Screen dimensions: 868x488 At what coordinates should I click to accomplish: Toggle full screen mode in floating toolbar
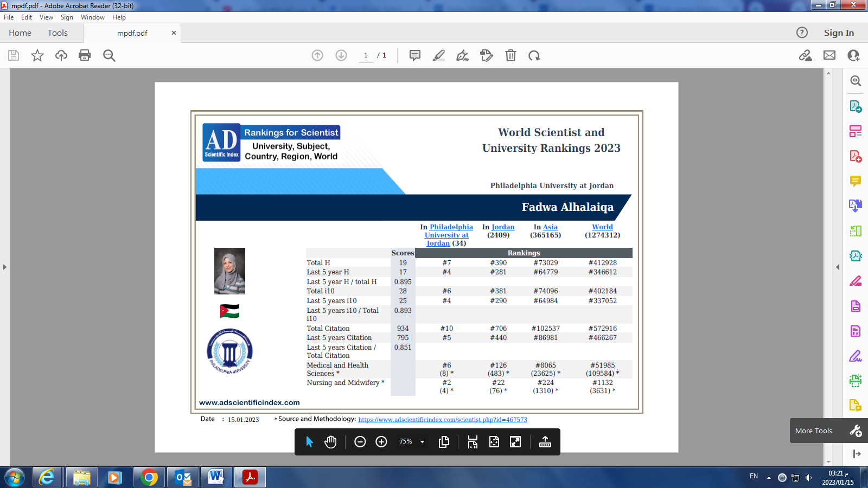tap(515, 442)
